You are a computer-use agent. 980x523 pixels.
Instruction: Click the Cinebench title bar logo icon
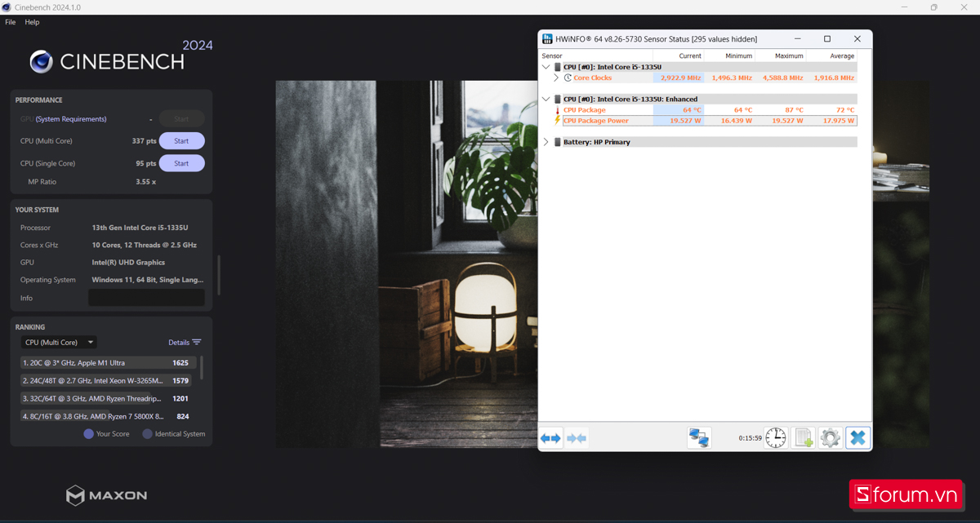[7, 7]
